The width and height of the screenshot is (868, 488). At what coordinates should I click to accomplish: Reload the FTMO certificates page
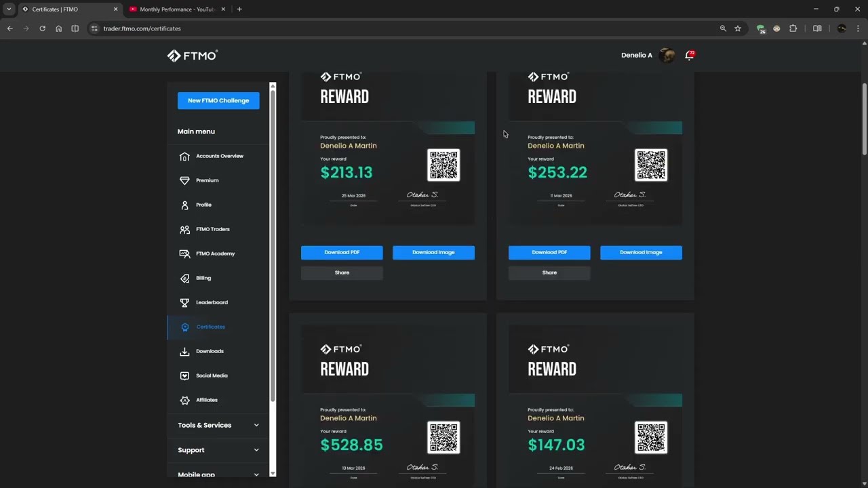(42, 28)
